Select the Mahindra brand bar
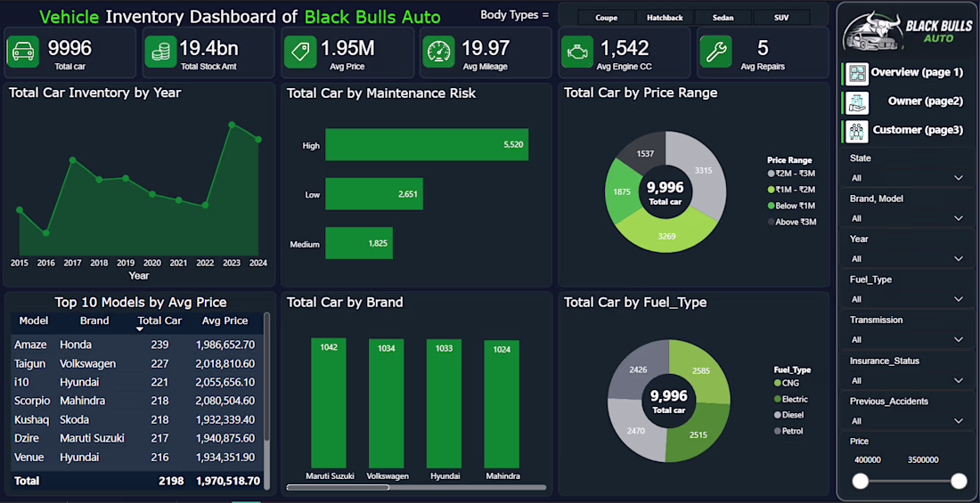This screenshot has height=503, width=980. pos(502,405)
